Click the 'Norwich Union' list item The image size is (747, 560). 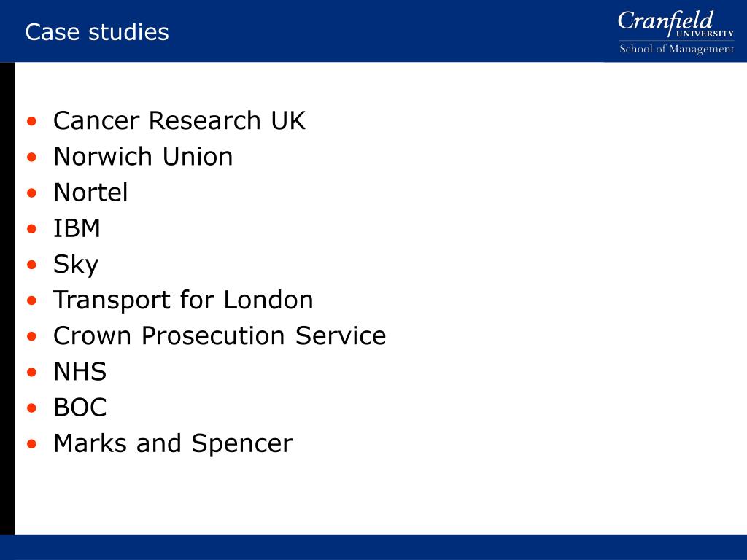[x=143, y=156]
